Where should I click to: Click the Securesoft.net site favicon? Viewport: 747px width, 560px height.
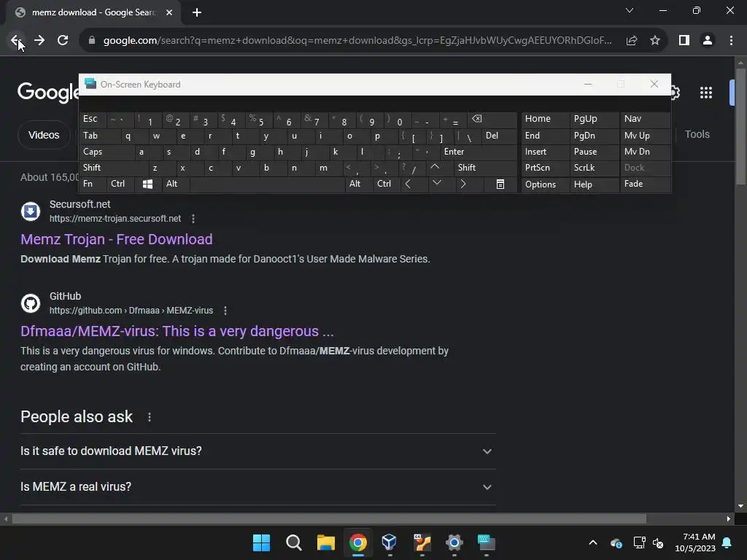(x=31, y=211)
